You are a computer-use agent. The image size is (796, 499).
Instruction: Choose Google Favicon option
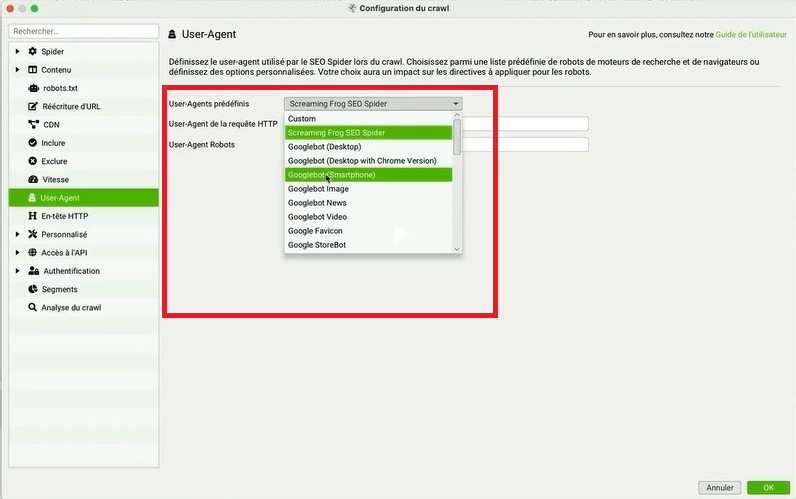pyautogui.click(x=368, y=230)
